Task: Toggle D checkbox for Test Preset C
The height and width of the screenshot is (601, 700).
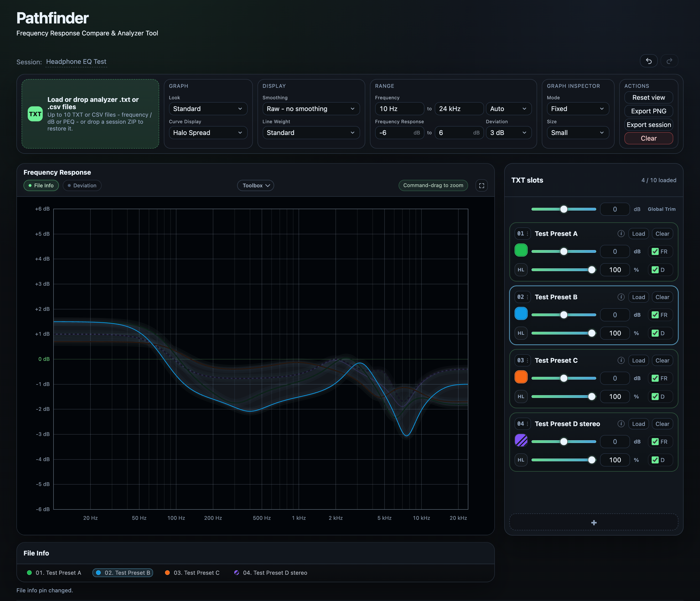Action: coord(655,397)
